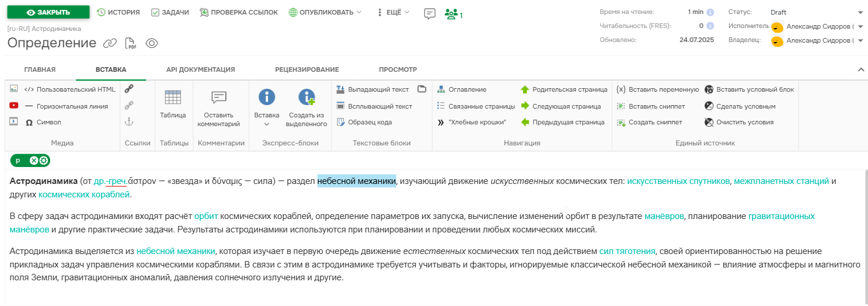The width and height of the screenshot is (868, 306).
Task: Insert an image via picture icon
Action: coord(14,89)
